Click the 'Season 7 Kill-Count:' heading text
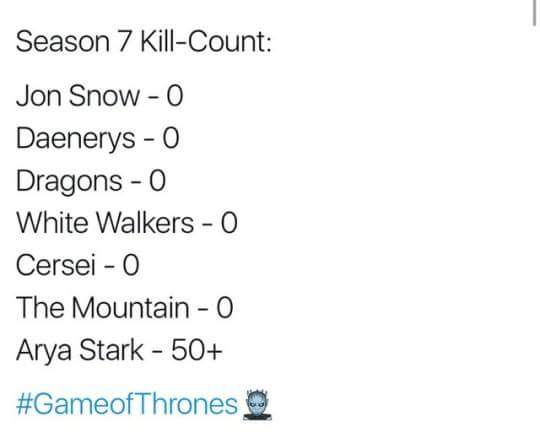 point(144,42)
